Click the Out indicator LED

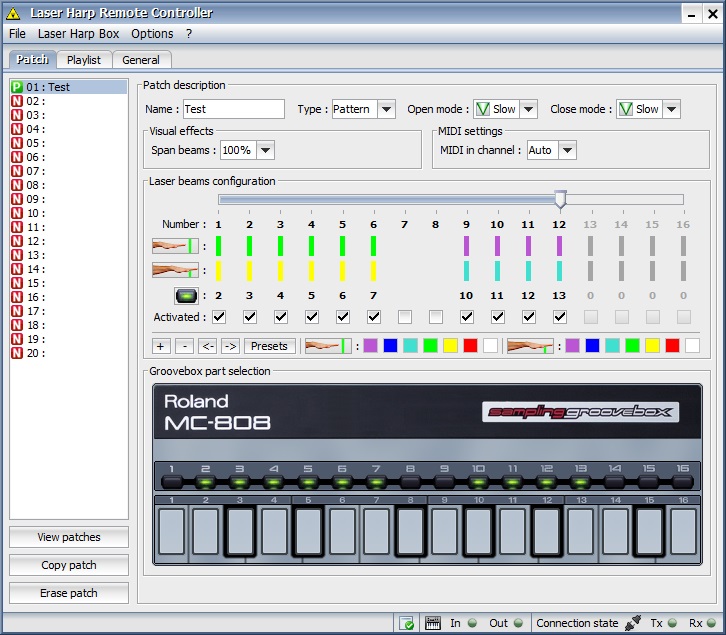click(518, 623)
